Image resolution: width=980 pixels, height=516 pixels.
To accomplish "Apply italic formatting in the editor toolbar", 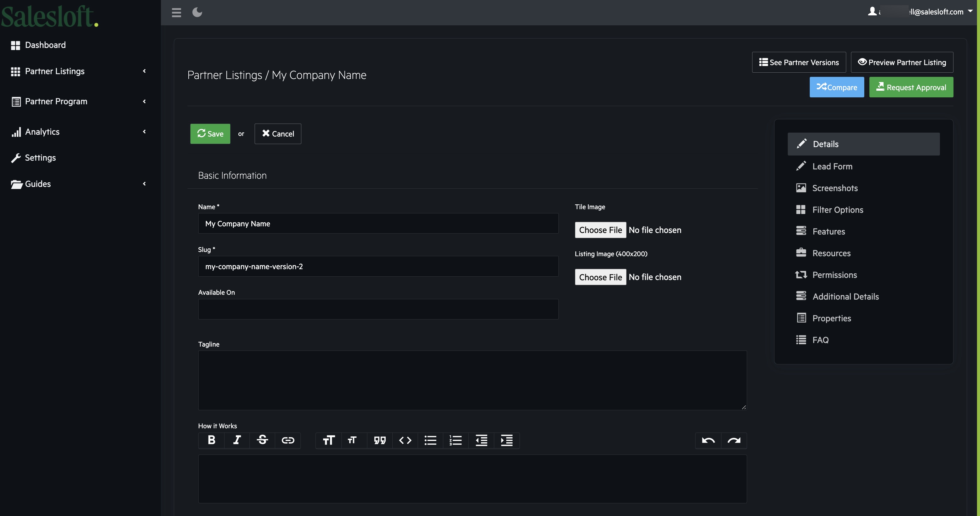I will [x=237, y=440].
